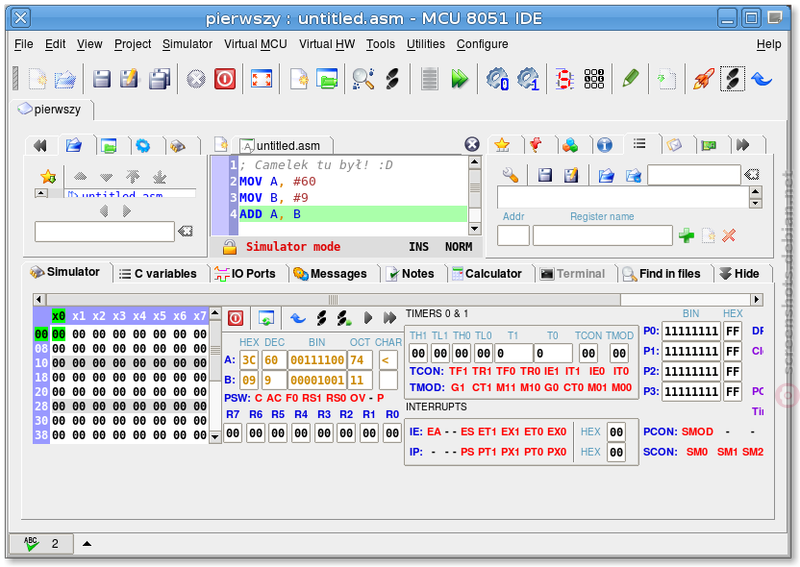Click the watches list up stepper arrow
This screenshot has height=567, width=800.
[x=756, y=192]
